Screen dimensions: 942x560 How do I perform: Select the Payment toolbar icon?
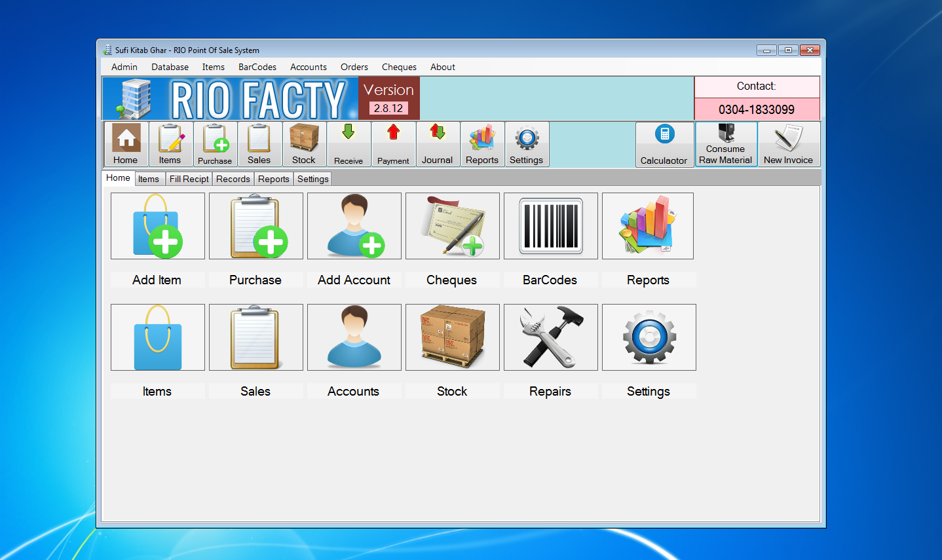pos(393,143)
